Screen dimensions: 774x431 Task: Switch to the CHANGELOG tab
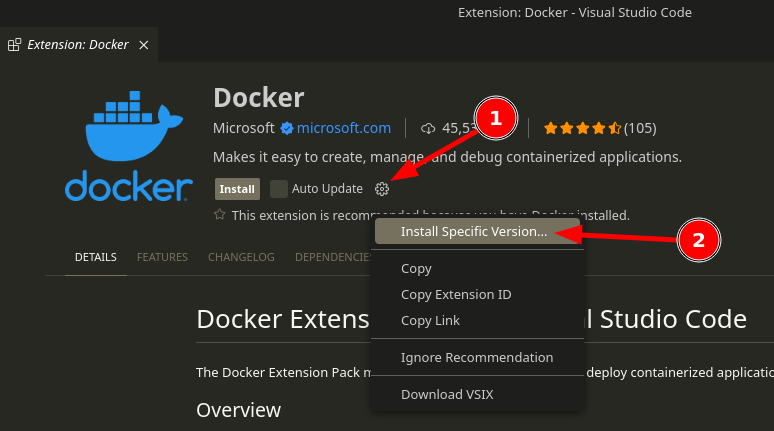coord(241,257)
